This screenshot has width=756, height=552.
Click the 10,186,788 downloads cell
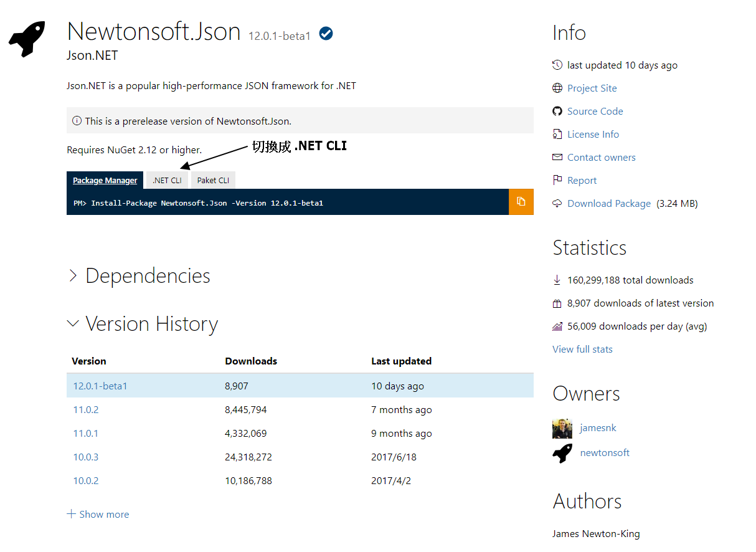pyautogui.click(x=248, y=480)
